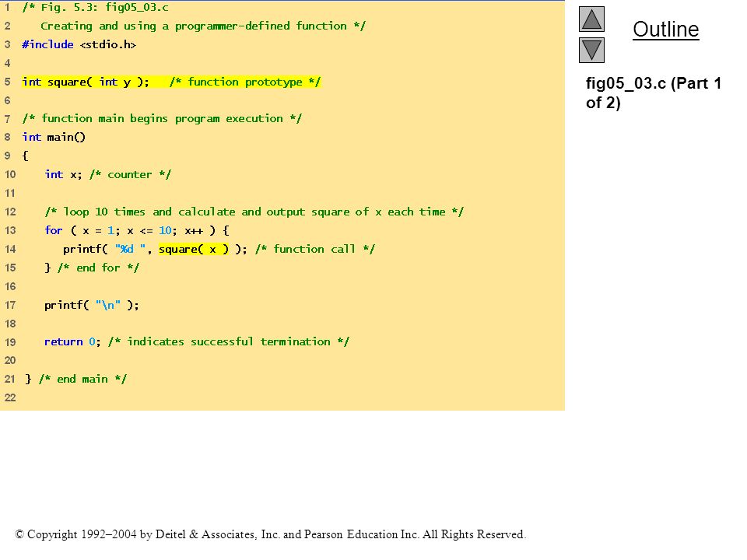Select the 'printf( "\n" );' statement
The width and height of the screenshot is (747, 560).
(92, 305)
